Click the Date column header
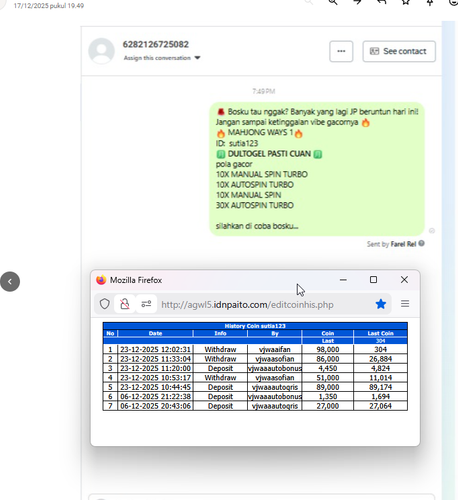The width and height of the screenshot is (458, 500). (x=155, y=333)
